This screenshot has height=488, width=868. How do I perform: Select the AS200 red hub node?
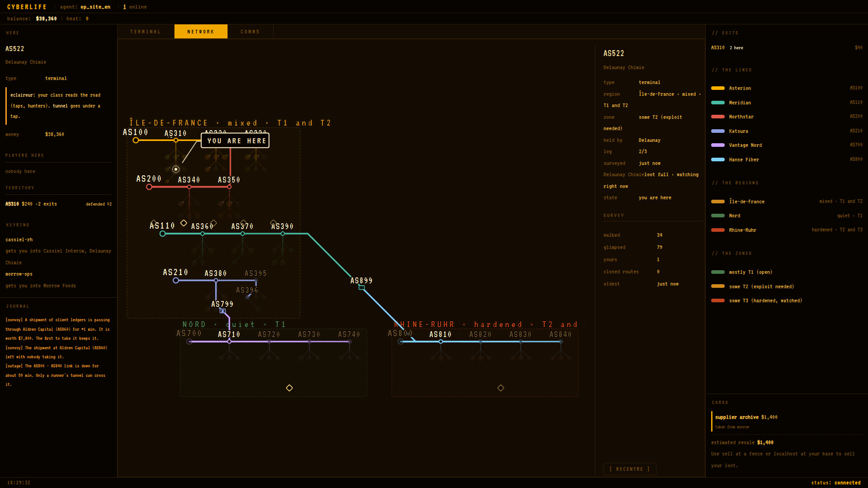click(149, 187)
